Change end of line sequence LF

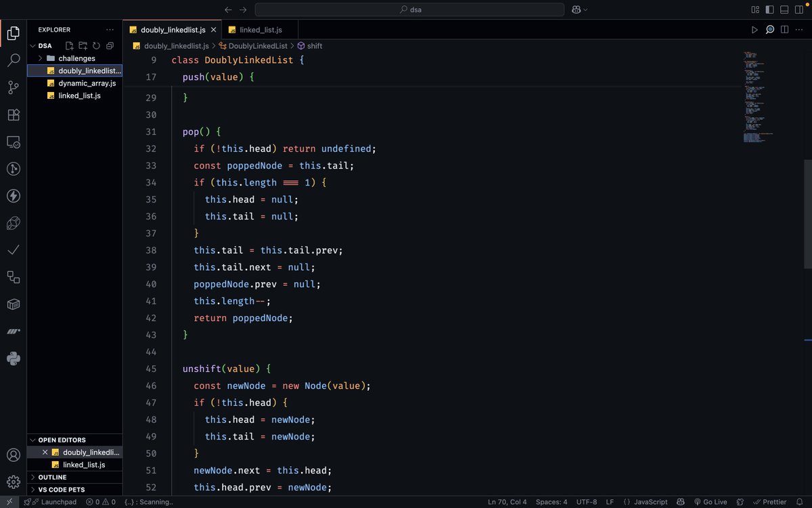[x=610, y=502]
